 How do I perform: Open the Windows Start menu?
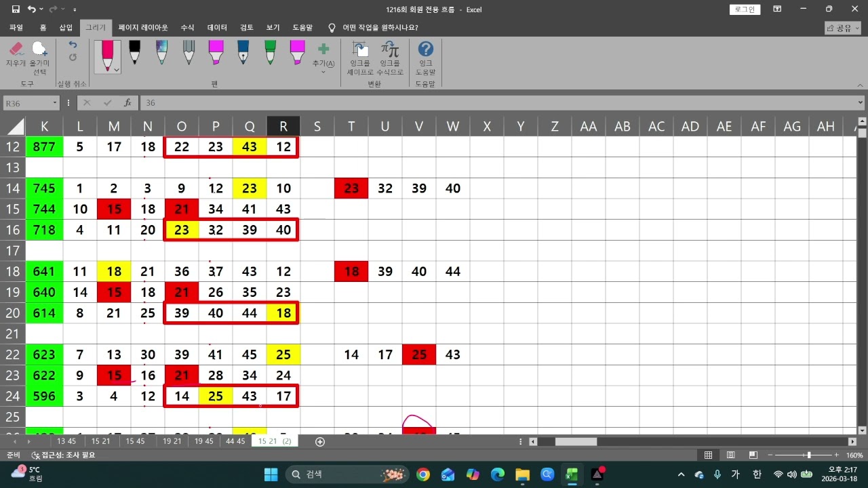(271, 474)
